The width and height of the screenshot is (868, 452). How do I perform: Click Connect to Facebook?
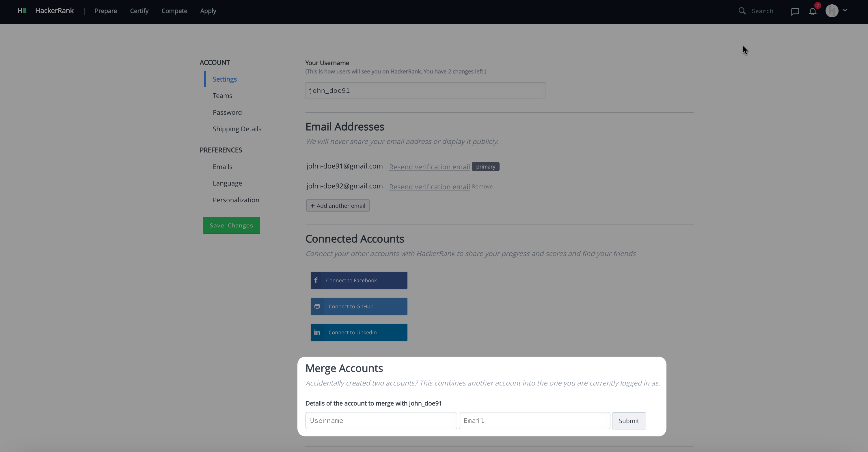[359, 280]
